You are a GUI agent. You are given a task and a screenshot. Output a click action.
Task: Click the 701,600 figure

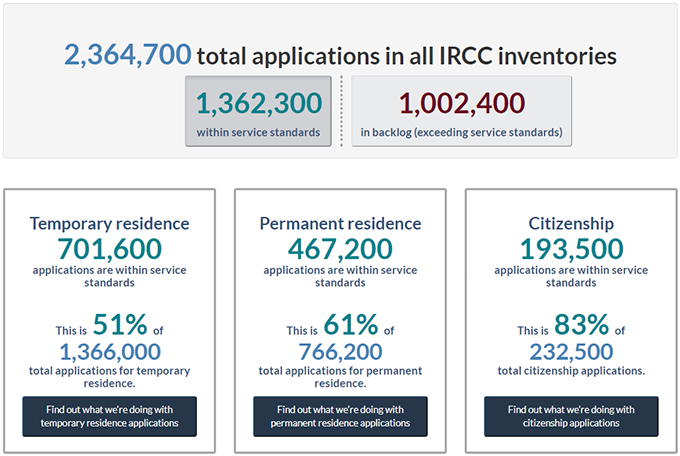[x=109, y=249]
